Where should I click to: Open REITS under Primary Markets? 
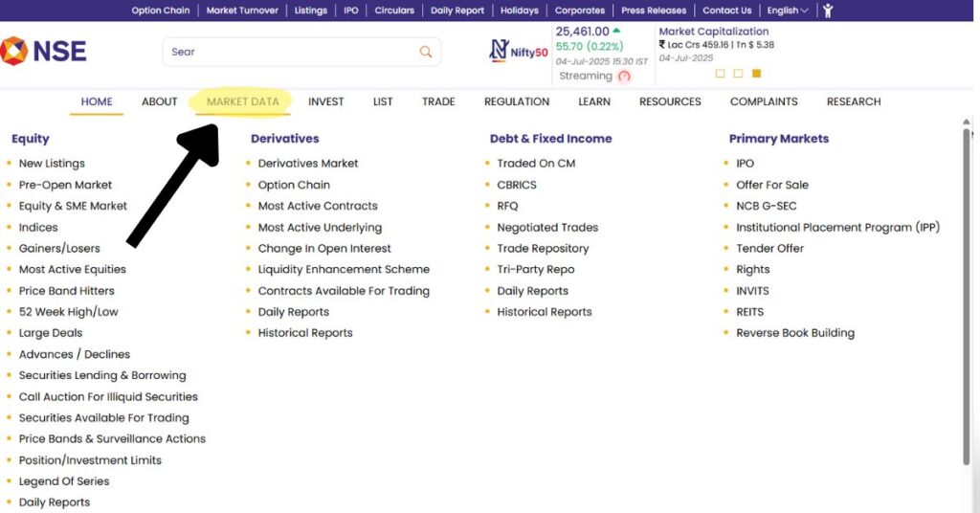(750, 312)
